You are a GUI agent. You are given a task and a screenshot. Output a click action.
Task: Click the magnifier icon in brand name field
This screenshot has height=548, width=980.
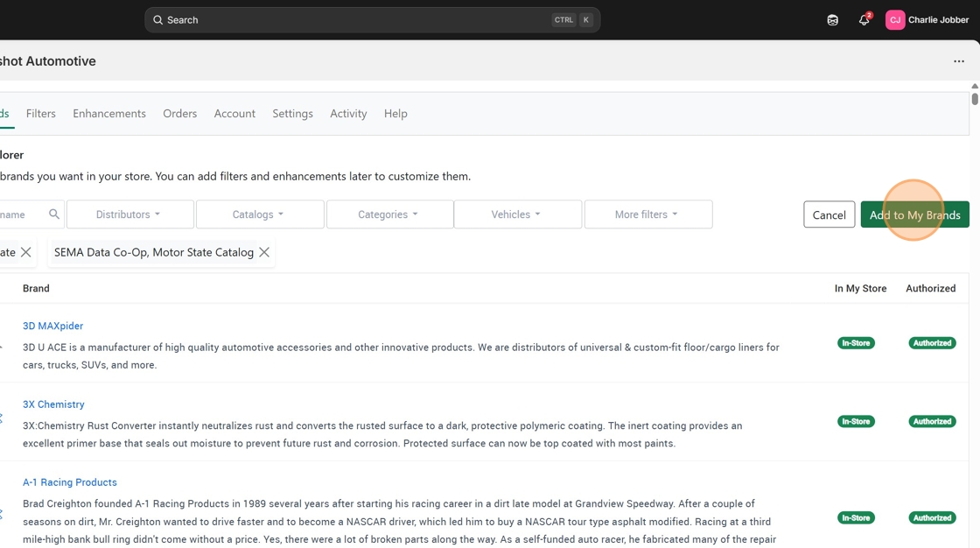54,214
